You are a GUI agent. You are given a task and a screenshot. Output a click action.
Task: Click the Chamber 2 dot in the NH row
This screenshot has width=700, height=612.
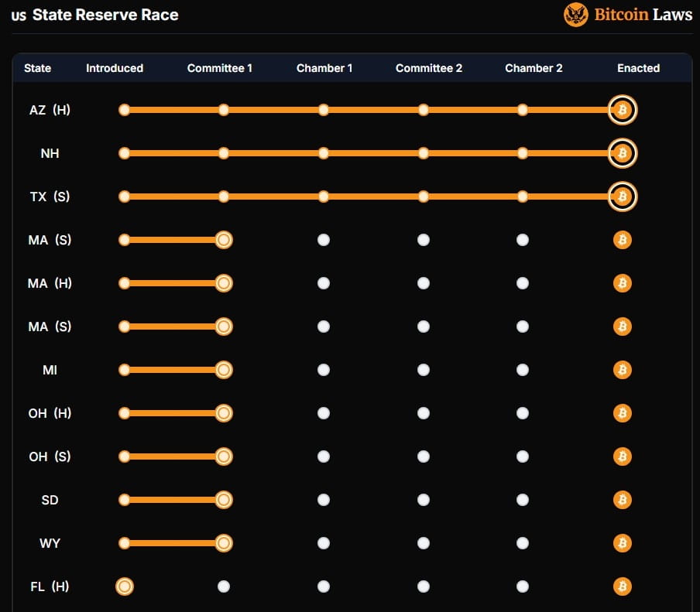tap(523, 153)
